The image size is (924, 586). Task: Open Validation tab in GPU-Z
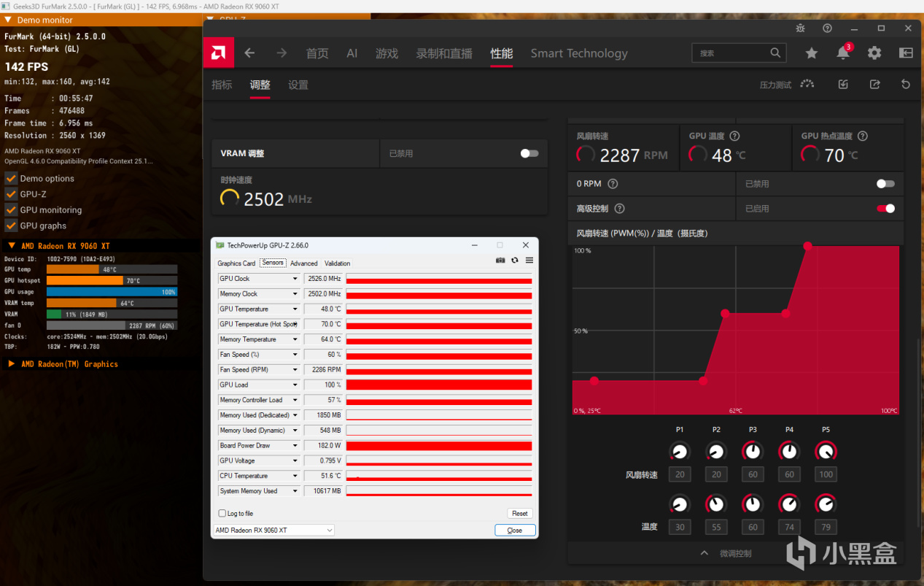point(337,263)
